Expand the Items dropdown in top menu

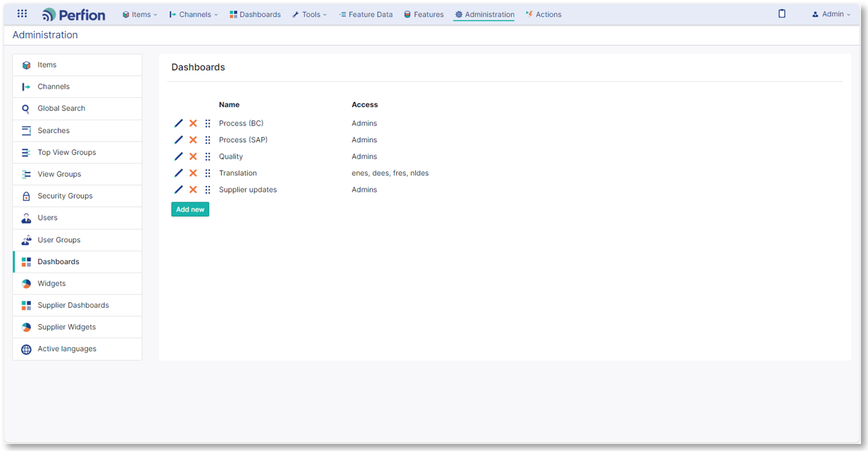[140, 14]
